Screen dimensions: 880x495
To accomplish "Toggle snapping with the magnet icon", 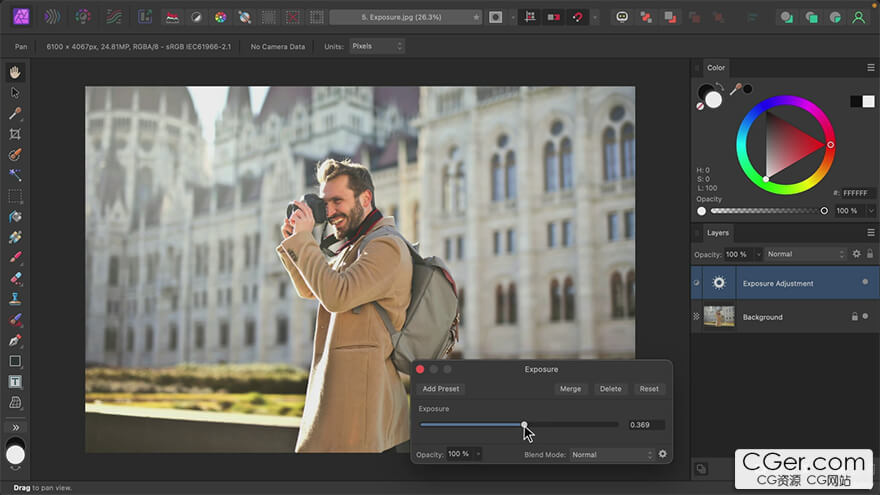I will [578, 17].
